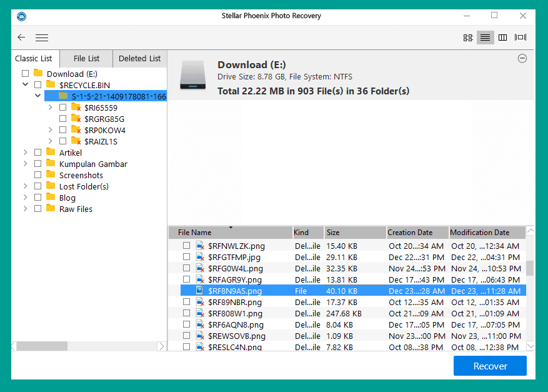Click the $RI65559 deleted folder icon
This screenshot has height=392, width=548.
(x=76, y=108)
